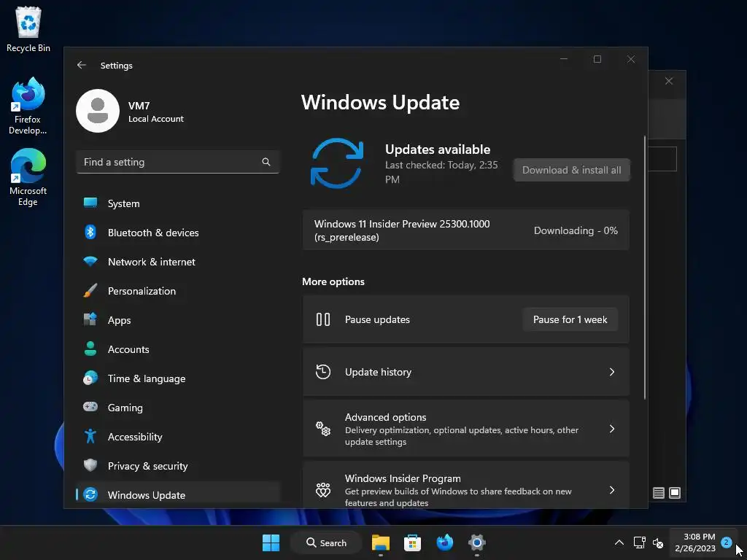The image size is (747, 560).
Task: Click the muted volume tray icon
Action: (x=659, y=542)
